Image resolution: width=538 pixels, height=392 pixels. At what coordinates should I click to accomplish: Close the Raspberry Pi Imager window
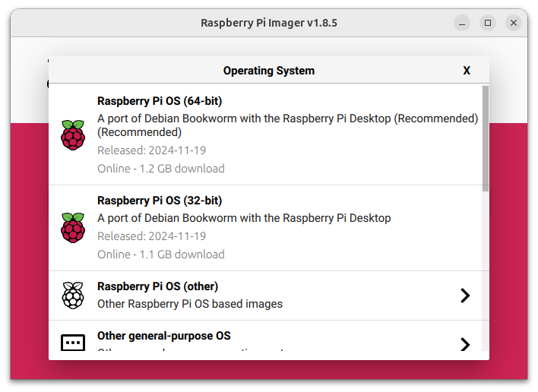(514, 23)
